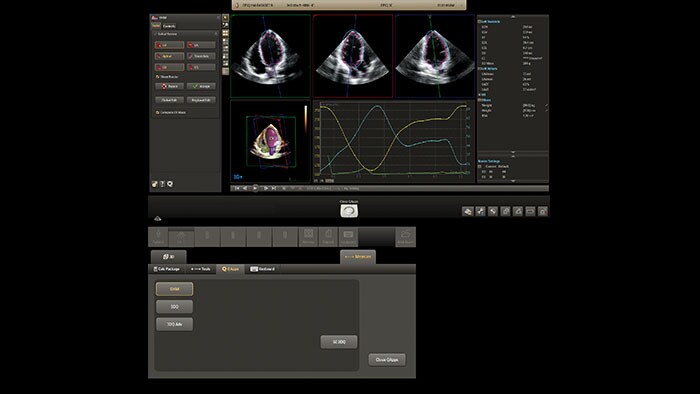Click the topmost highlighted icon in the vertical toolbar
This screenshot has height=394, width=700.
point(225,18)
